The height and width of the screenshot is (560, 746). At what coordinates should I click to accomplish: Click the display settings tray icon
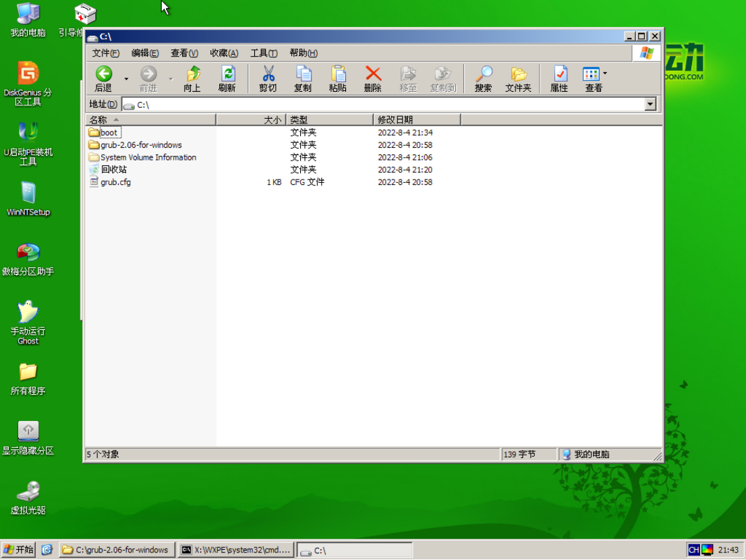(x=708, y=549)
